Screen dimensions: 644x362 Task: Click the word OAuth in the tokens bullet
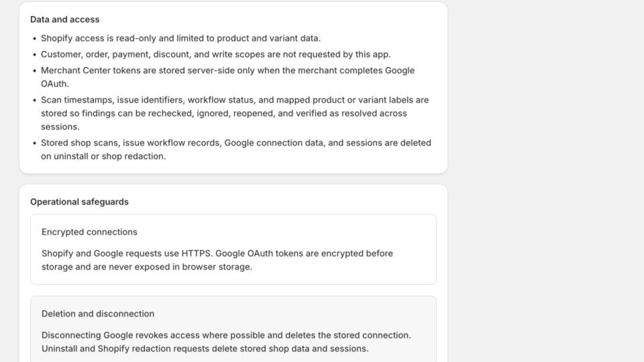(55, 84)
